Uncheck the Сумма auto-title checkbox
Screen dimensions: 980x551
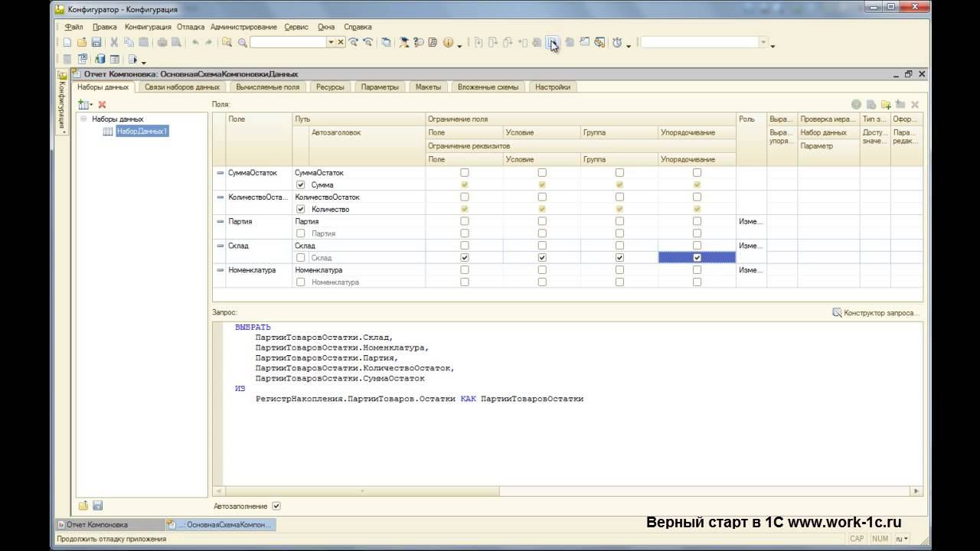point(300,185)
